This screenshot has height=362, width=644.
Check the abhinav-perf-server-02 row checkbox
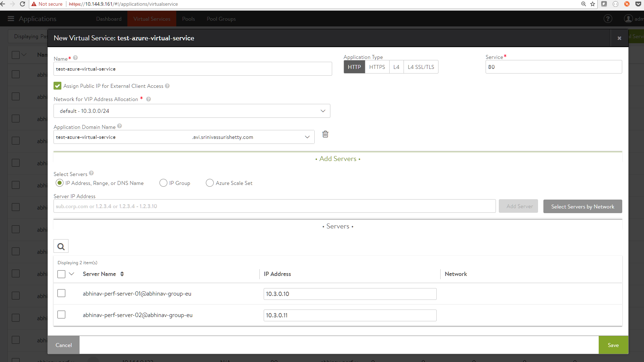coord(61,315)
